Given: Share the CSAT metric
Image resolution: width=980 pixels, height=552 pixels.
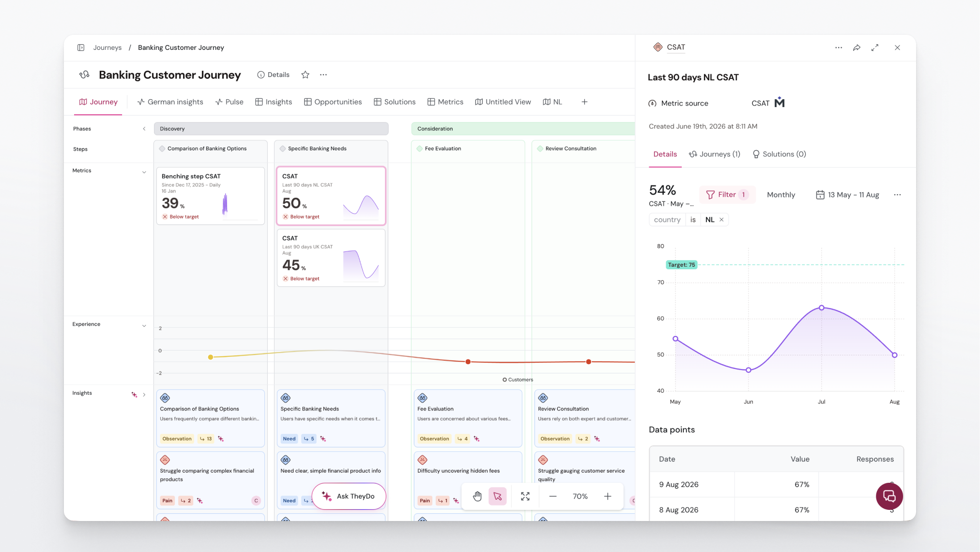Looking at the screenshot, I should (x=857, y=47).
